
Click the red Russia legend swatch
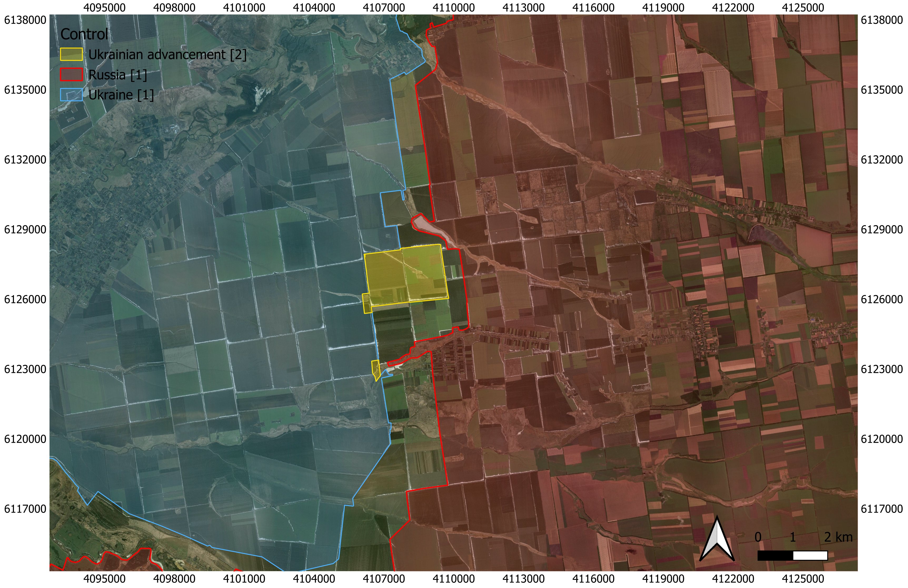(71, 75)
